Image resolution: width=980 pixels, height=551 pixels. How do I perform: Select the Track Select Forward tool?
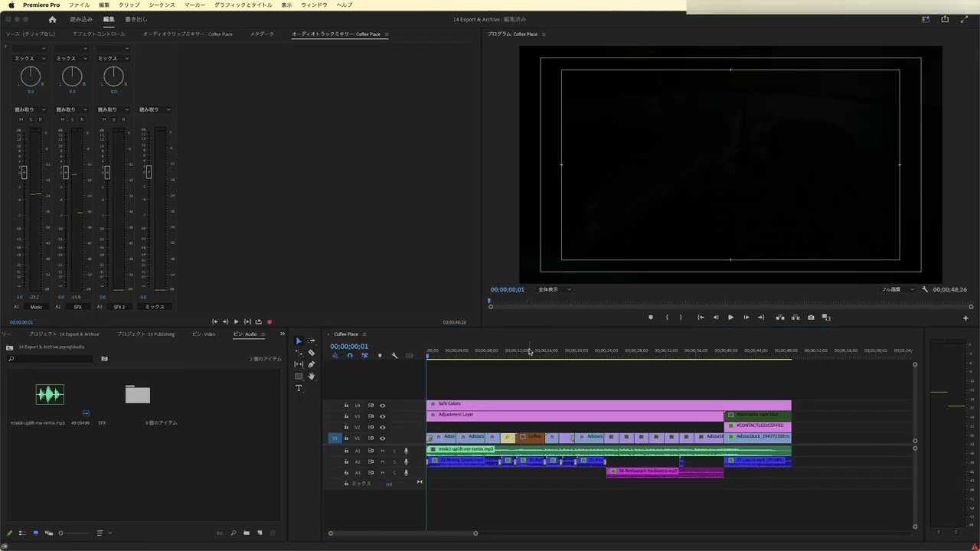pyautogui.click(x=312, y=340)
